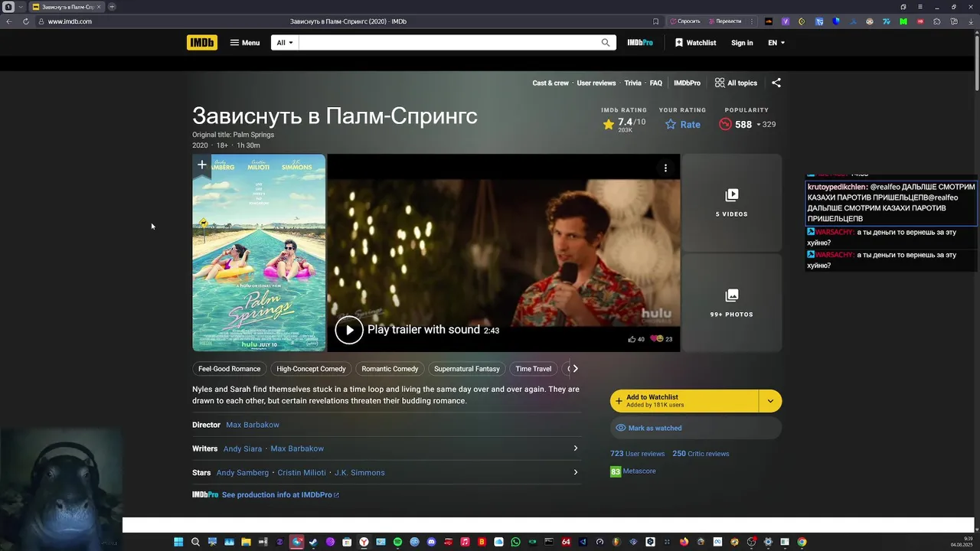Open star J.K. Simmons link
Image resolution: width=980 pixels, height=551 pixels.
pyautogui.click(x=360, y=473)
